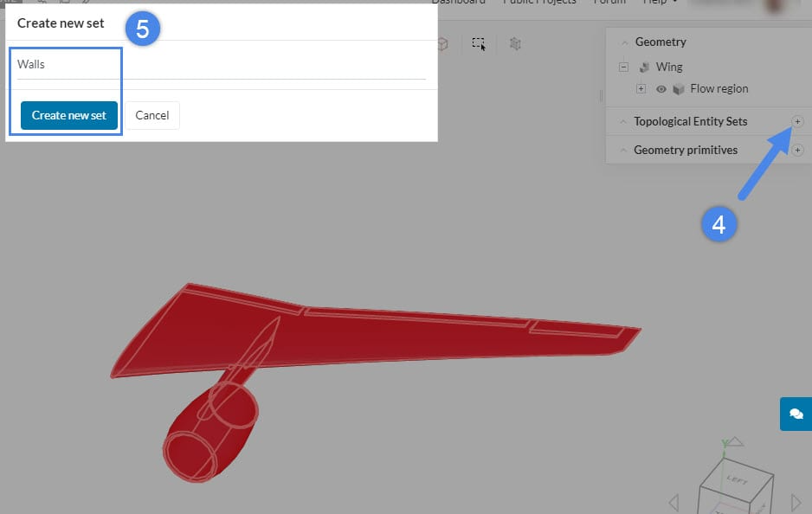The width and height of the screenshot is (812, 514).
Task: Add a new Topological Entity Set
Action: coord(797,122)
